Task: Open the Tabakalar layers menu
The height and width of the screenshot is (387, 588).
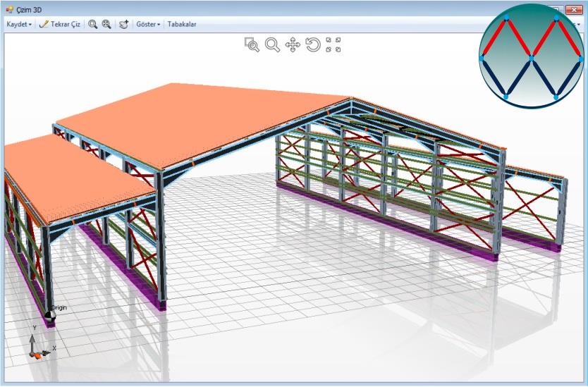Action: 182,24
